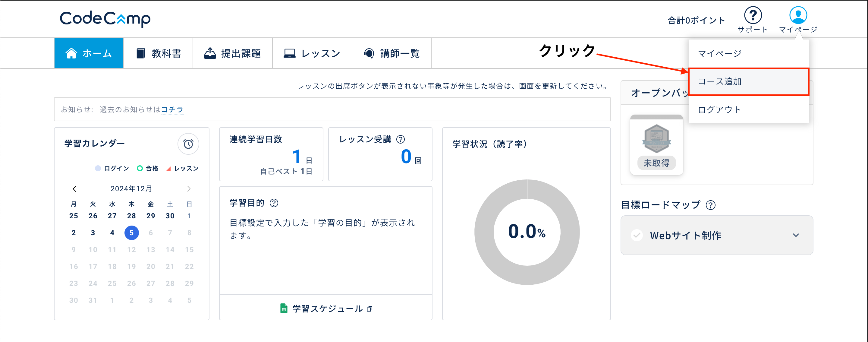
Task: Go to next month in calendar
Action: tap(189, 189)
